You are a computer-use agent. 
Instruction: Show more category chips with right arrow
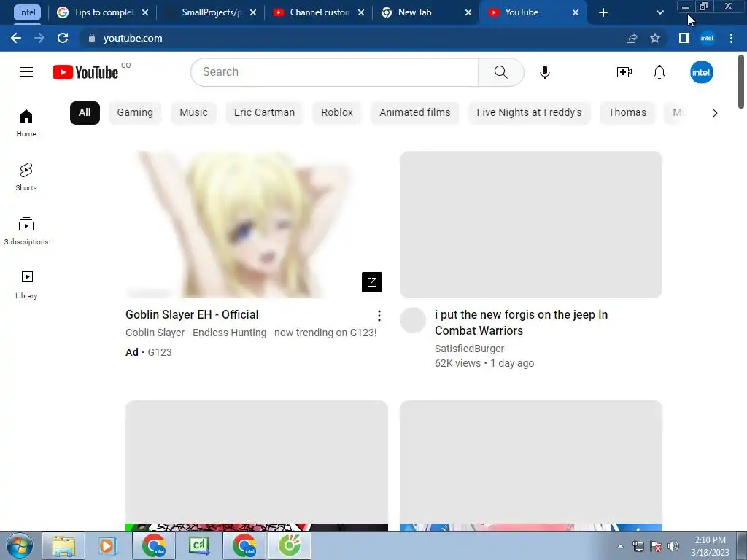coord(714,113)
